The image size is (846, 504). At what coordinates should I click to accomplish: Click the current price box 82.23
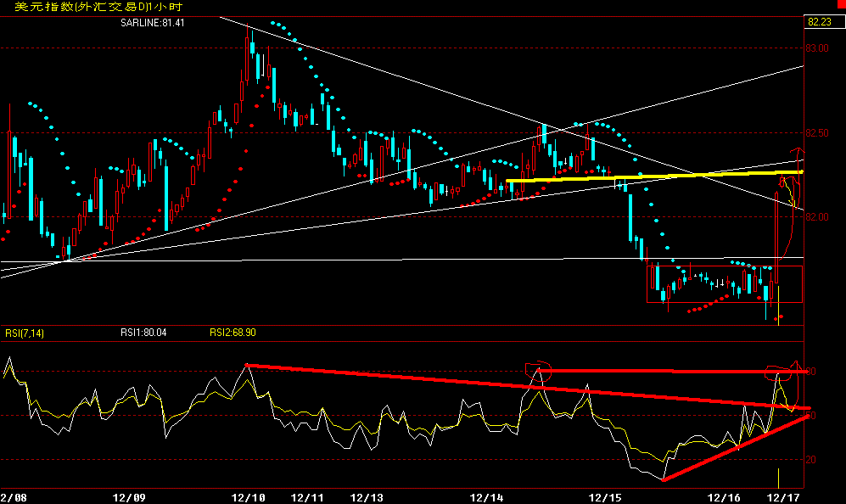(819, 22)
